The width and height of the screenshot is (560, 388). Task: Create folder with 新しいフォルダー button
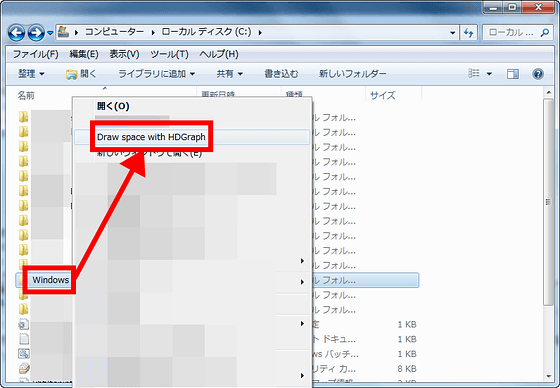[x=352, y=74]
